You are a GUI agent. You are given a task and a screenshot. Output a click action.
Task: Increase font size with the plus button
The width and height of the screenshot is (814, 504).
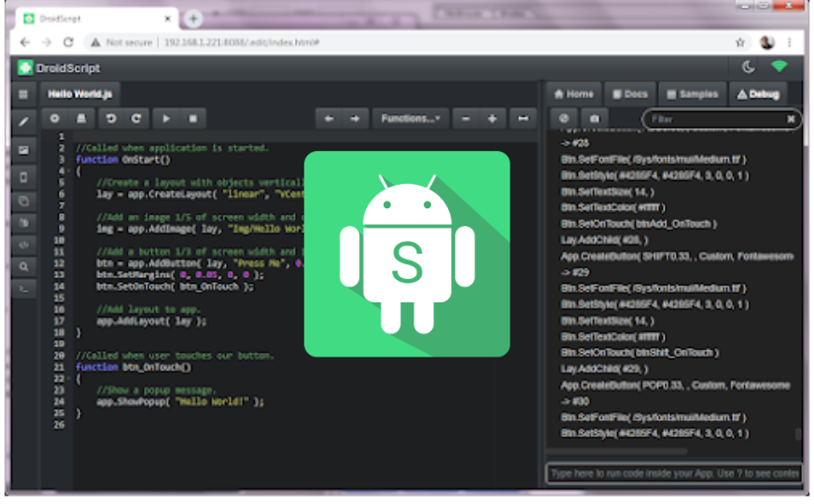coord(492,119)
